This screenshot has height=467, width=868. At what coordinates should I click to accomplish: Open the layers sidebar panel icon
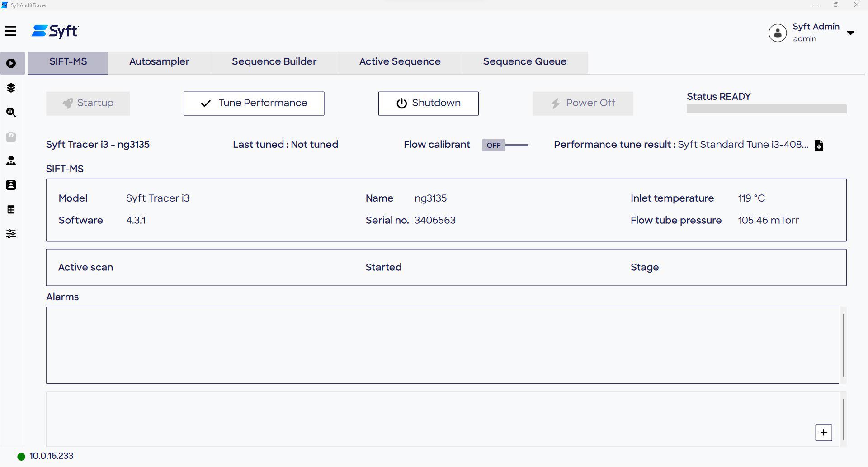pos(11,88)
